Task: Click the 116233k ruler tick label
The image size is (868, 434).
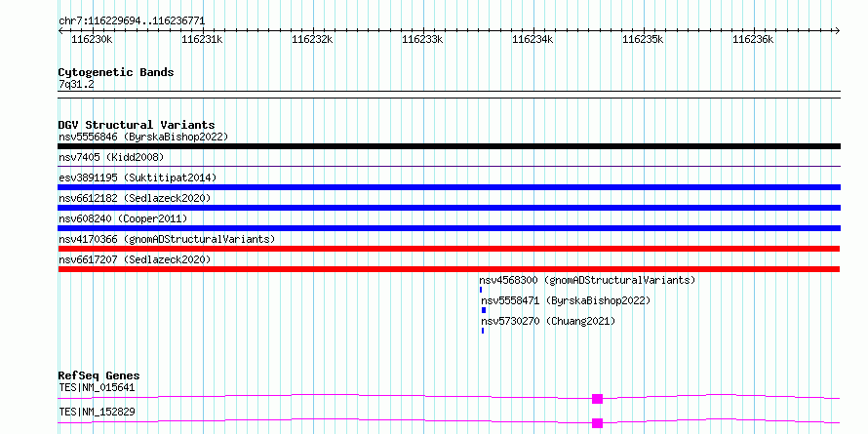Action: [x=423, y=39]
